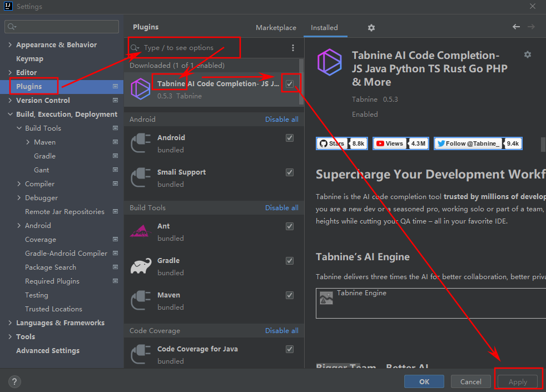The width and height of the screenshot is (546, 392).
Task: Open the help question mark button
Action: [14, 381]
